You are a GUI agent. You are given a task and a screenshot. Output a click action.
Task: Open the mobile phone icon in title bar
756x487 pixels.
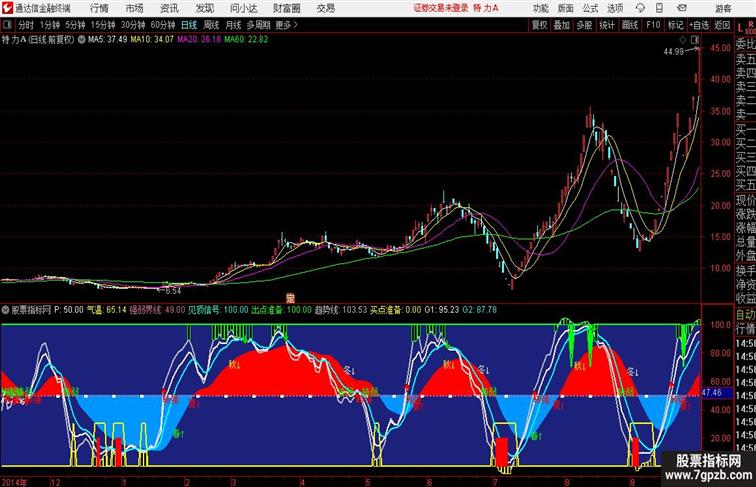click(x=660, y=8)
